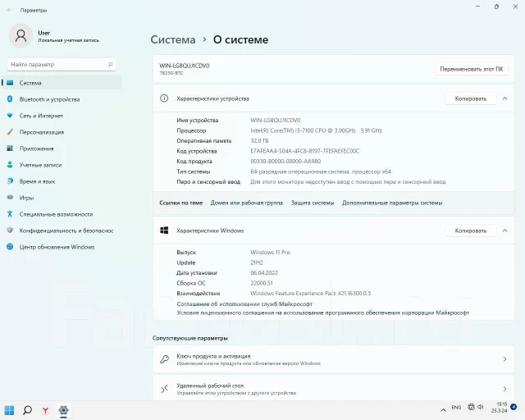This screenshot has width=525, height=420.
Task: Click the info icon beside Характеристики устройства
Action: pos(164,98)
